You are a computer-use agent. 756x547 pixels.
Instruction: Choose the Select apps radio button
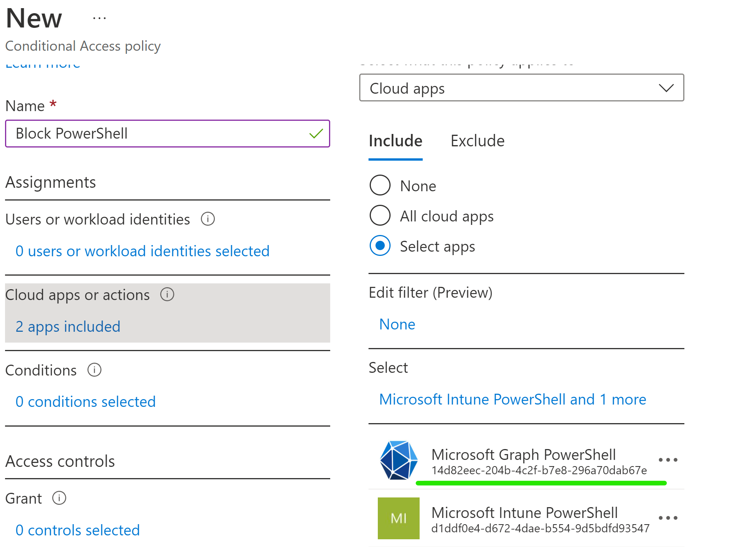[380, 246]
